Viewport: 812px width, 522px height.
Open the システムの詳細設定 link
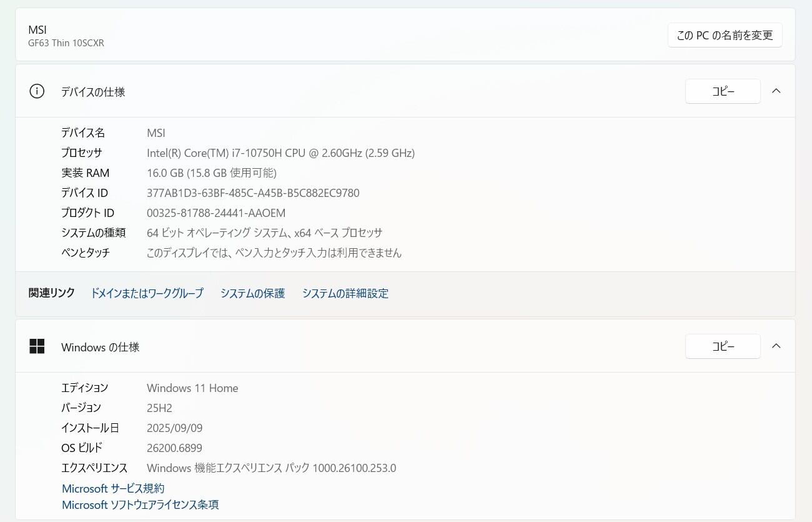click(x=345, y=293)
